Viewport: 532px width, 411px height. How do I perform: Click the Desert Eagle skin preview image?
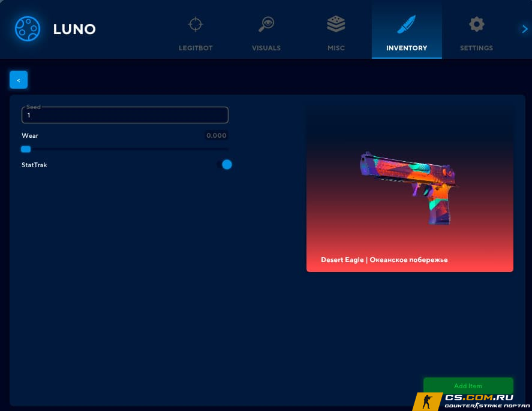(410, 188)
